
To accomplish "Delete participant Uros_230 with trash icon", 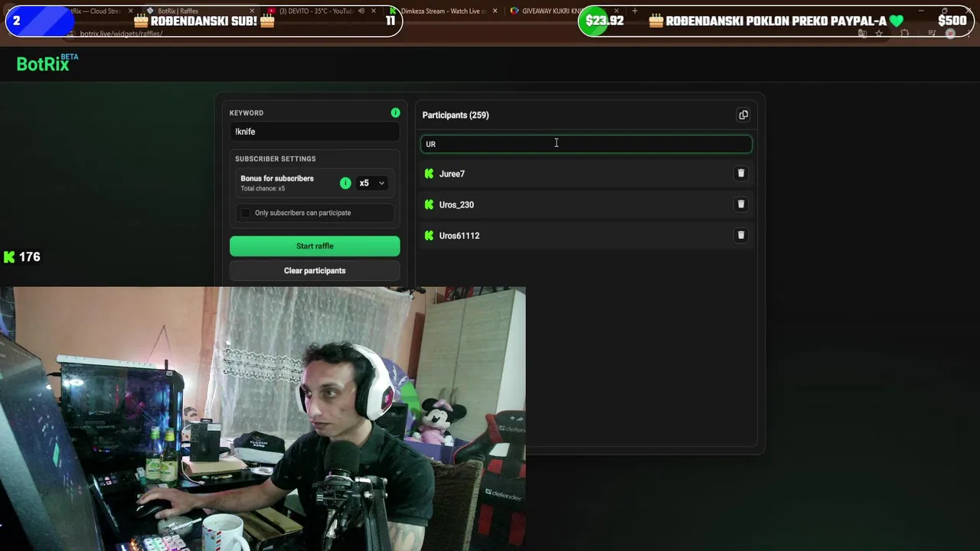I will (x=740, y=204).
